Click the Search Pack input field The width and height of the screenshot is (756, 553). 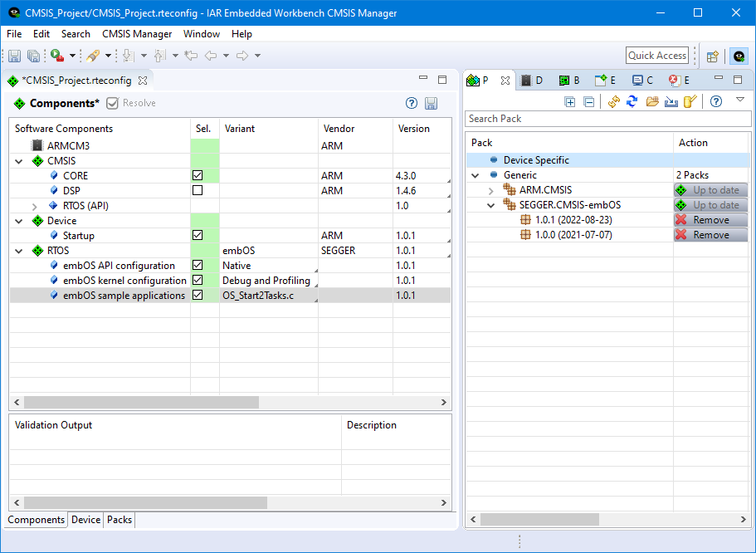point(606,119)
